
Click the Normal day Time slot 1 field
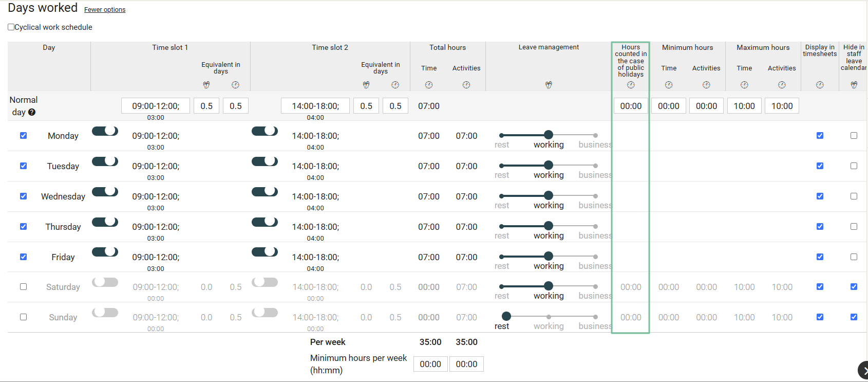pyautogui.click(x=156, y=106)
